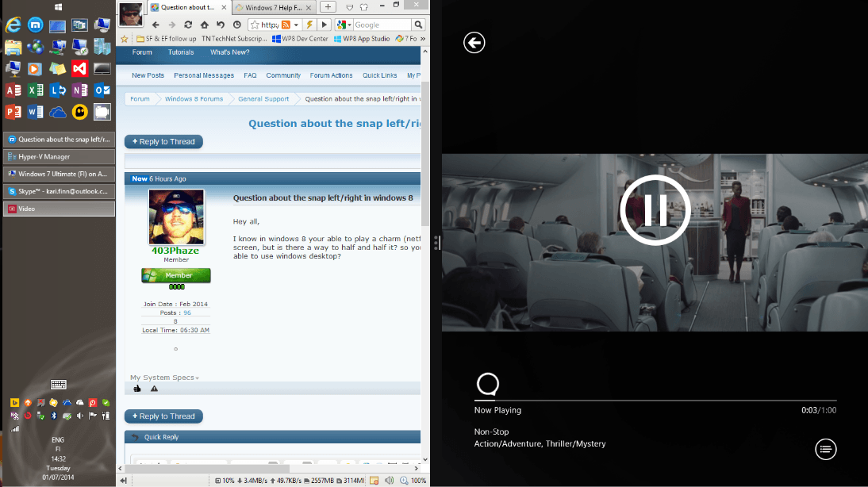Open Forum Actions menu
This screenshot has width=868, height=487.
(x=331, y=75)
